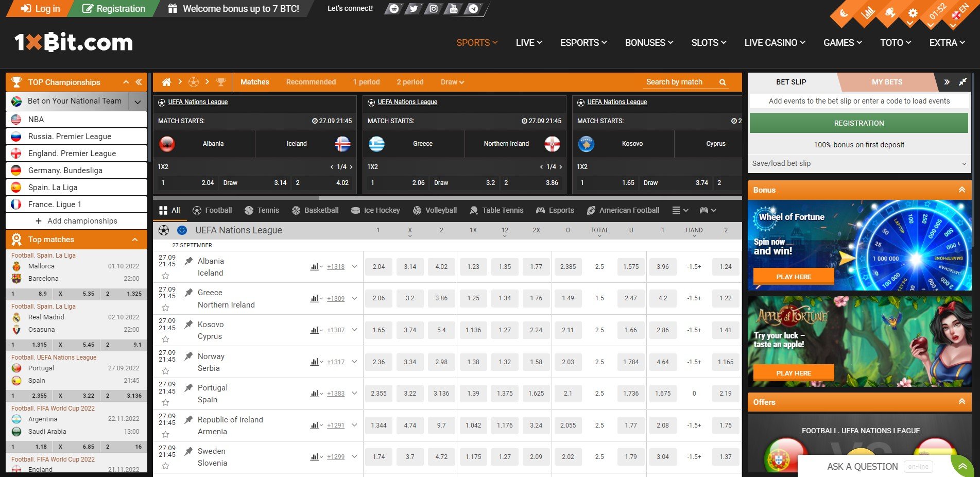The width and height of the screenshot is (980, 477).
Task: Open the Reddit social link
Action: coord(394,9)
